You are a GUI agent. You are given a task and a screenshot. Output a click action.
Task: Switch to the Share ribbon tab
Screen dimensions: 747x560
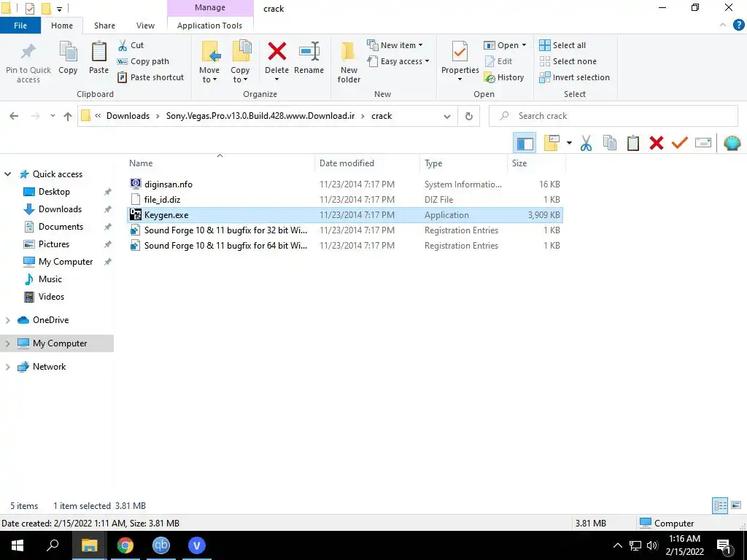point(104,26)
